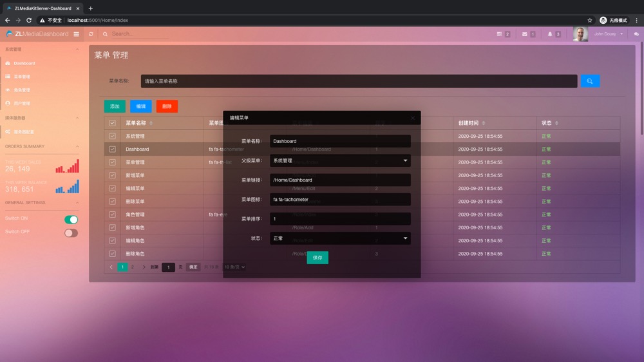Click the 不安全 warning icon in the address bar
The image size is (644, 362).
(43, 20)
